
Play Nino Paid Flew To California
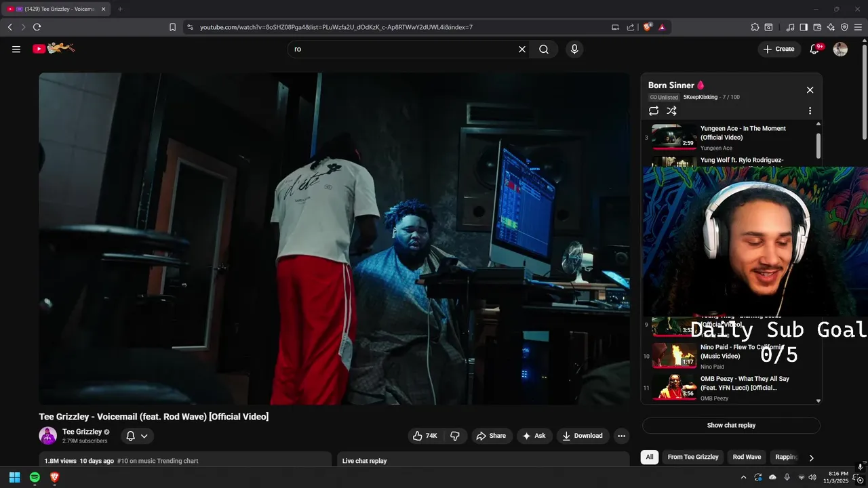point(731,355)
